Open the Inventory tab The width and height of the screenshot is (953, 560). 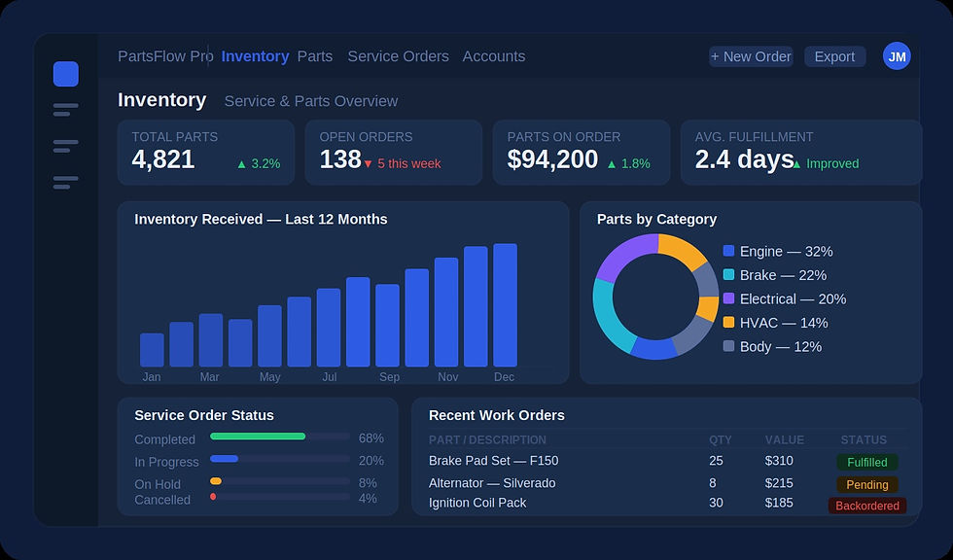255,56
